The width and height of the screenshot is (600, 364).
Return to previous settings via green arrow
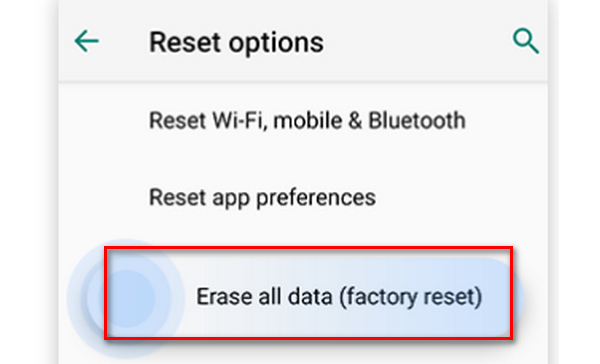(86, 41)
